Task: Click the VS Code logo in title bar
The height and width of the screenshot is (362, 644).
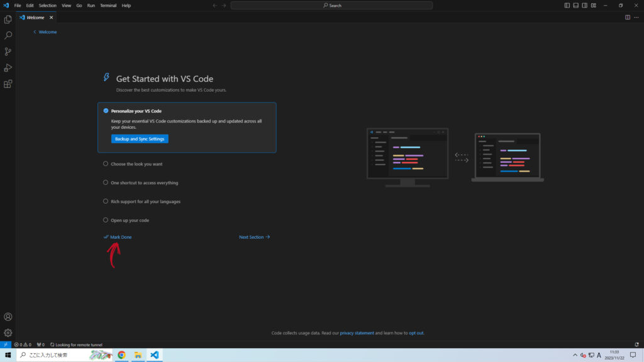Action: coord(6,5)
